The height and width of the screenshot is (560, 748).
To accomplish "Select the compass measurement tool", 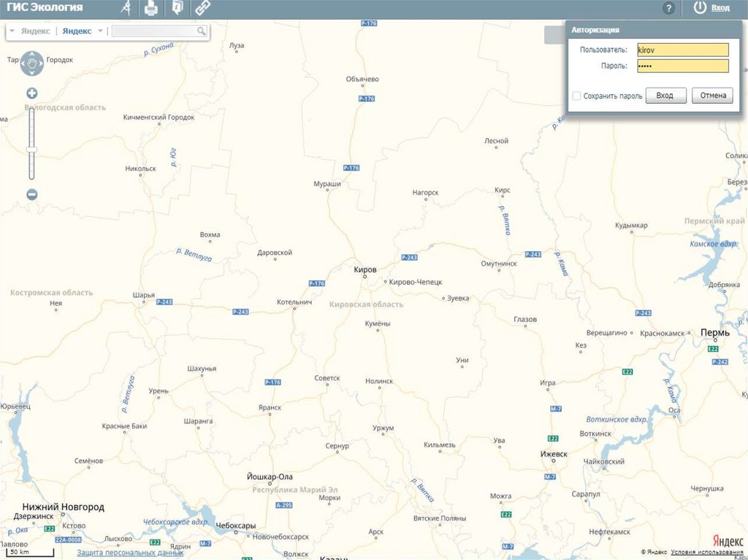I will tap(126, 8).
